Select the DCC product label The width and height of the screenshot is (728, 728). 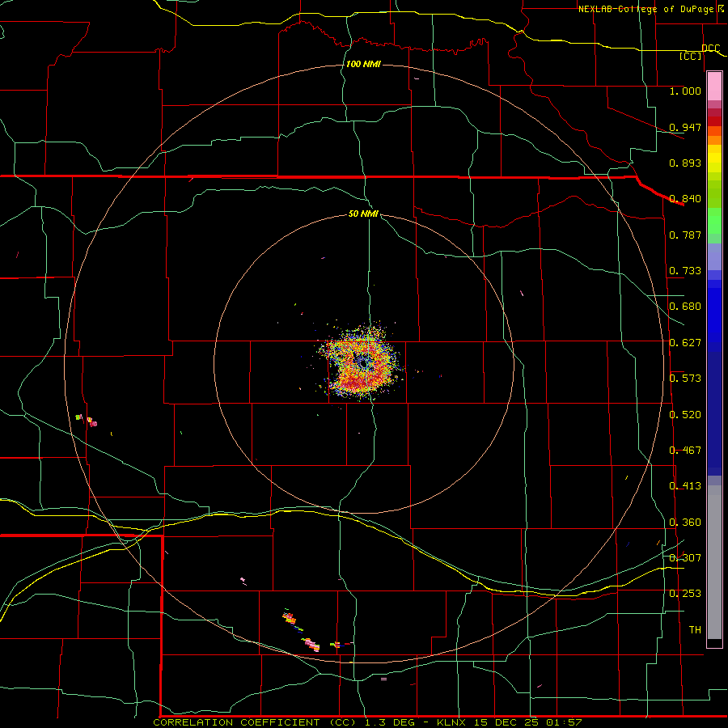click(x=710, y=49)
